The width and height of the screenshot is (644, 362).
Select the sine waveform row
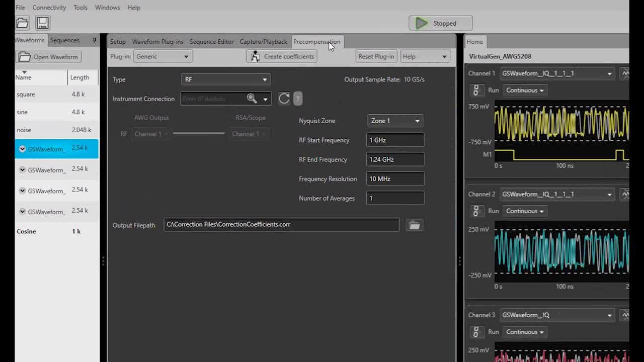[56, 112]
